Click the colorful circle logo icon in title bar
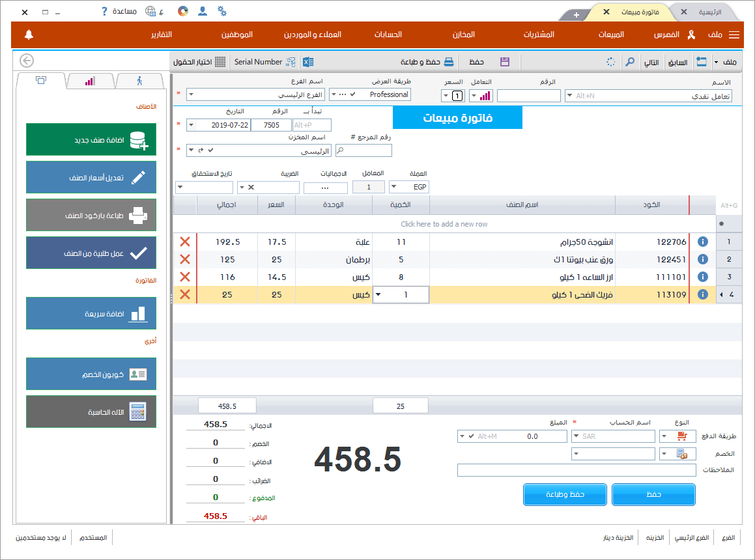755x560 pixels. click(183, 11)
